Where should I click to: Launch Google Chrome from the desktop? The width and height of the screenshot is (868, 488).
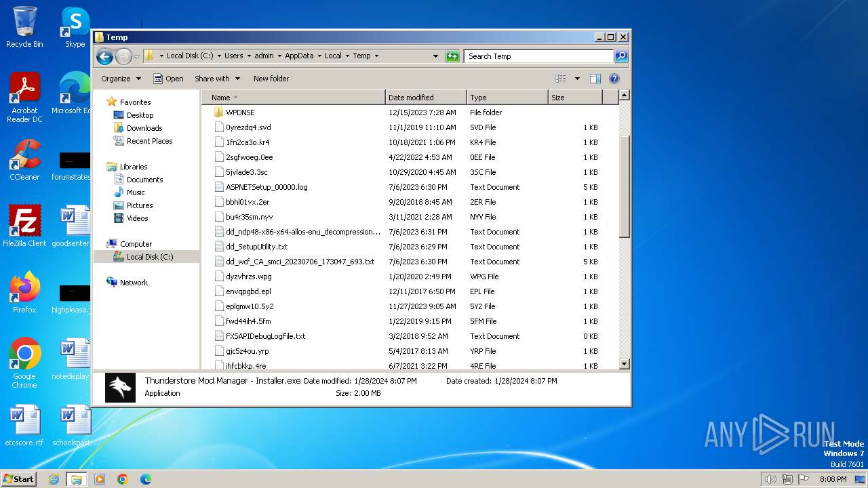24,363
